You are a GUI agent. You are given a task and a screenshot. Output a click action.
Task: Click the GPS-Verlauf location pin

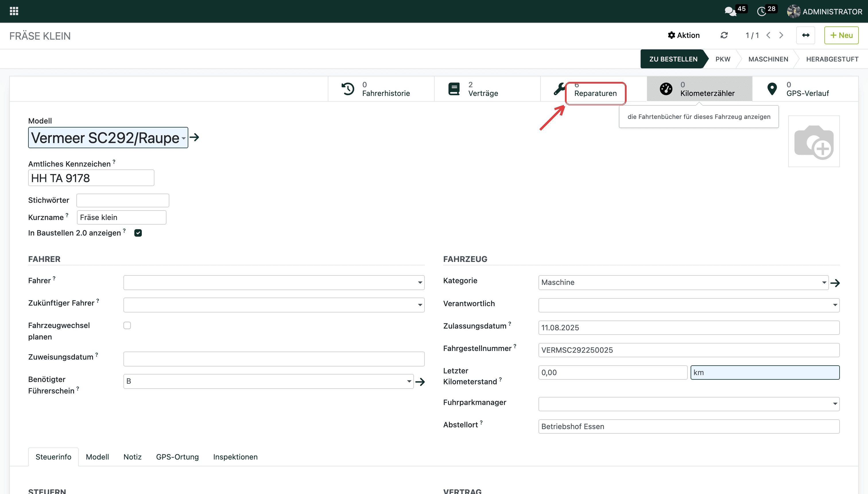pos(772,89)
